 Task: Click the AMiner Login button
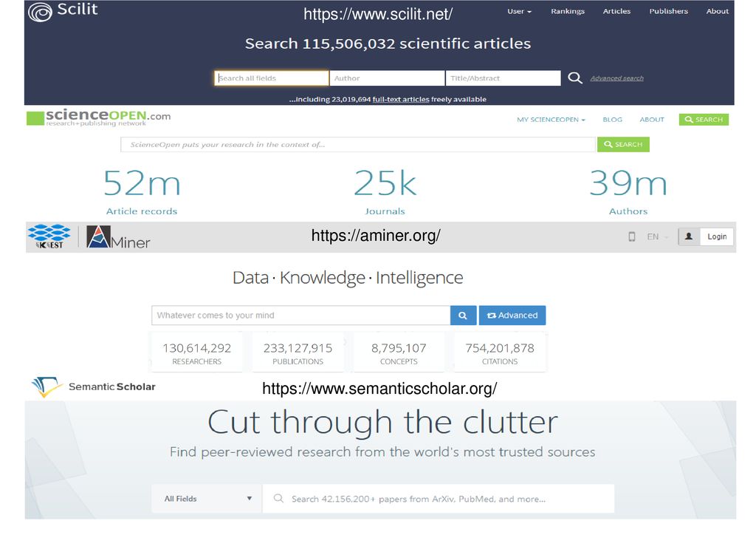click(x=717, y=237)
